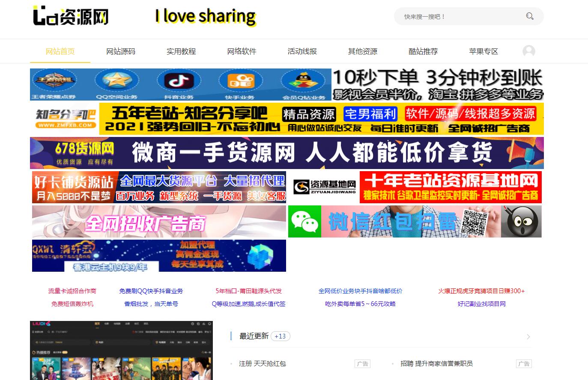Open the 香烟批发，当天单号 link
This screenshot has height=380, width=588.
[x=151, y=304]
